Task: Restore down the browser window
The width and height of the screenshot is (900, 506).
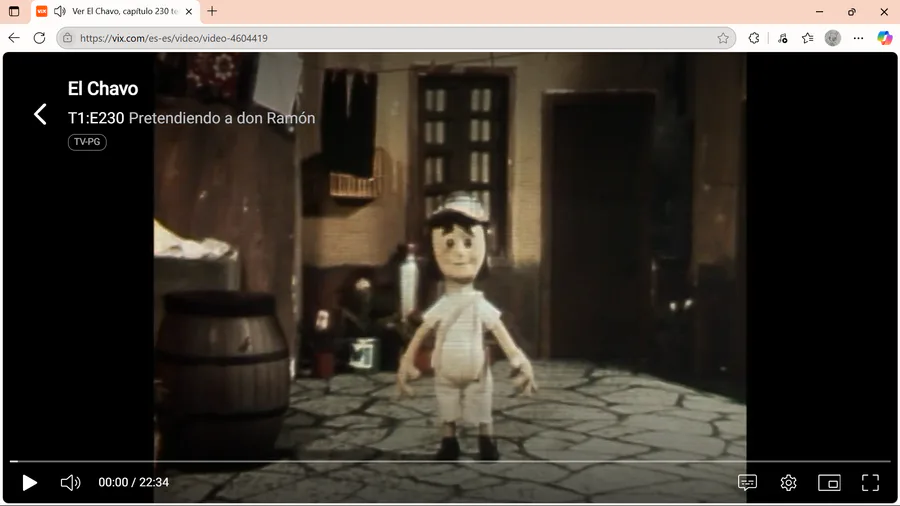Action: 852,11
